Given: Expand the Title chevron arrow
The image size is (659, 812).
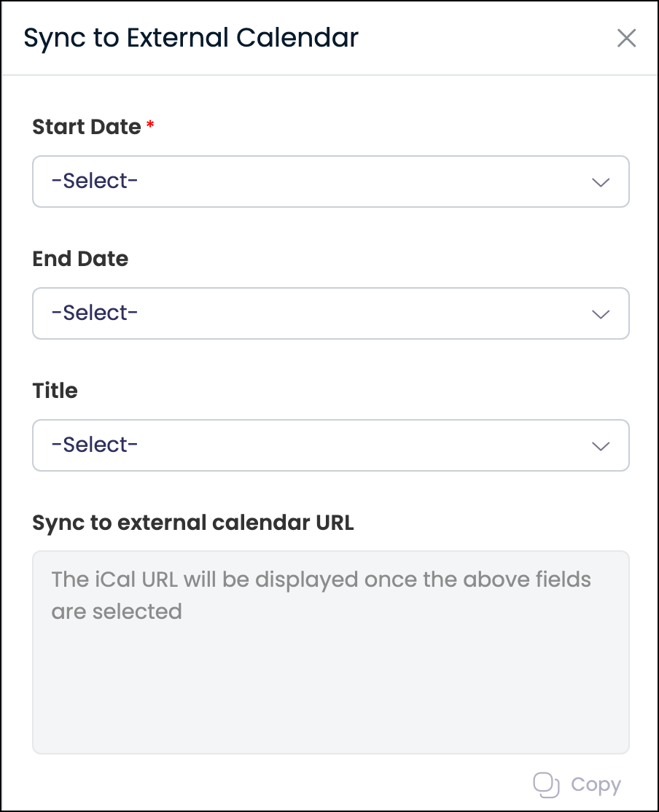Looking at the screenshot, I should point(601,446).
